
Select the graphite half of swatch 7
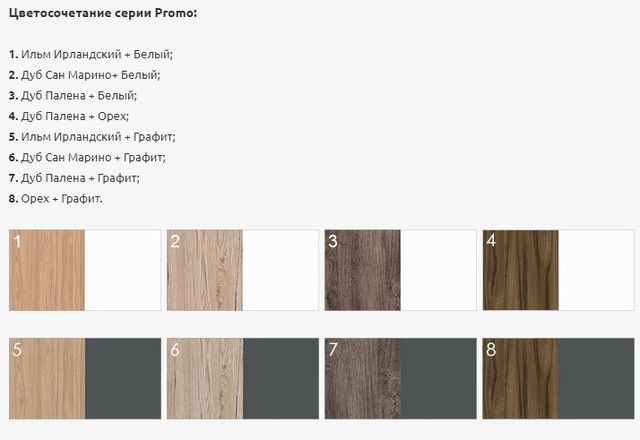click(438, 378)
